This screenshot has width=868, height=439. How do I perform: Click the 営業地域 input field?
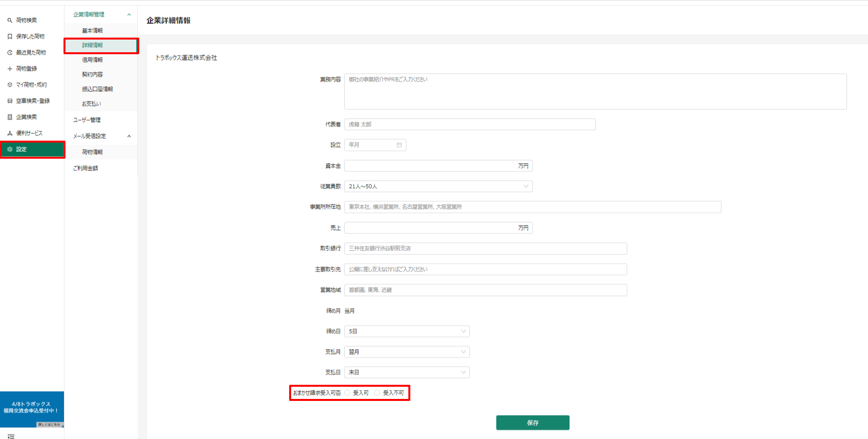click(486, 290)
